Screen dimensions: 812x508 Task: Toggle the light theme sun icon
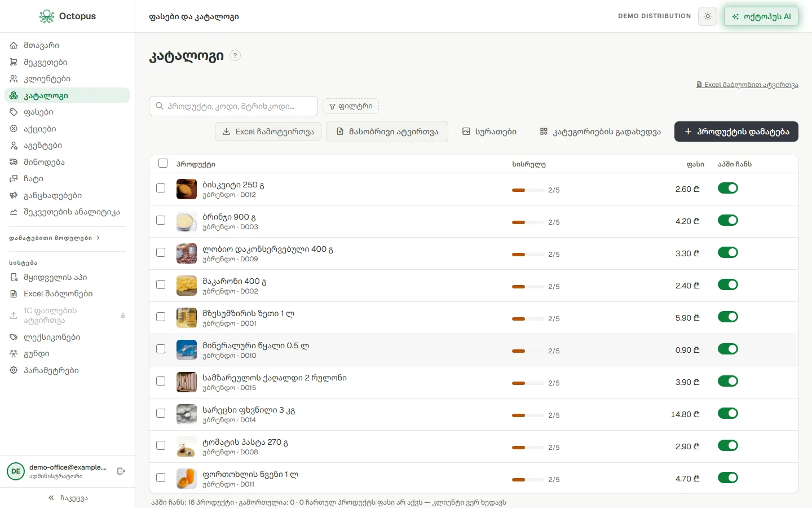click(708, 16)
